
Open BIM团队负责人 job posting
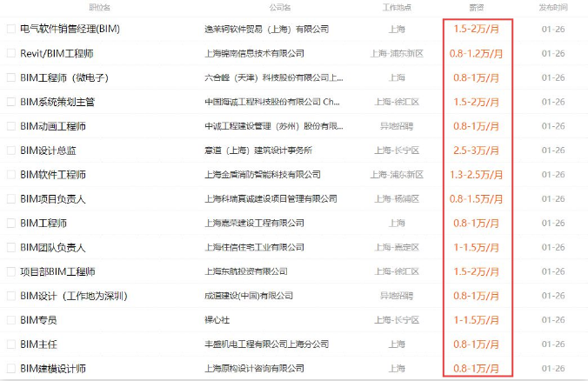[x=53, y=247]
